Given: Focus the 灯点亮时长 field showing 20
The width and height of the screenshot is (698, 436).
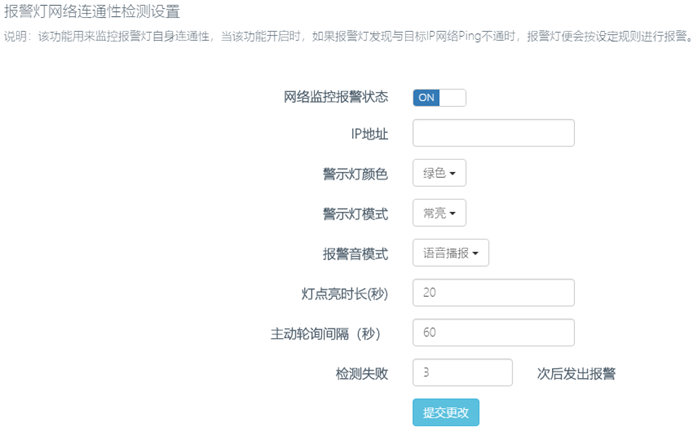Looking at the screenshot, I should pos(493,293).
